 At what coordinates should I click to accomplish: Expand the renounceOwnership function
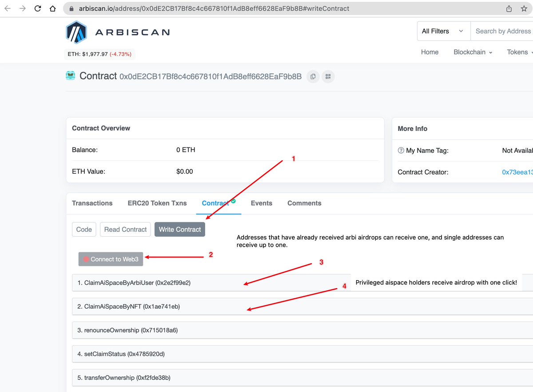(x=302, y=330)
